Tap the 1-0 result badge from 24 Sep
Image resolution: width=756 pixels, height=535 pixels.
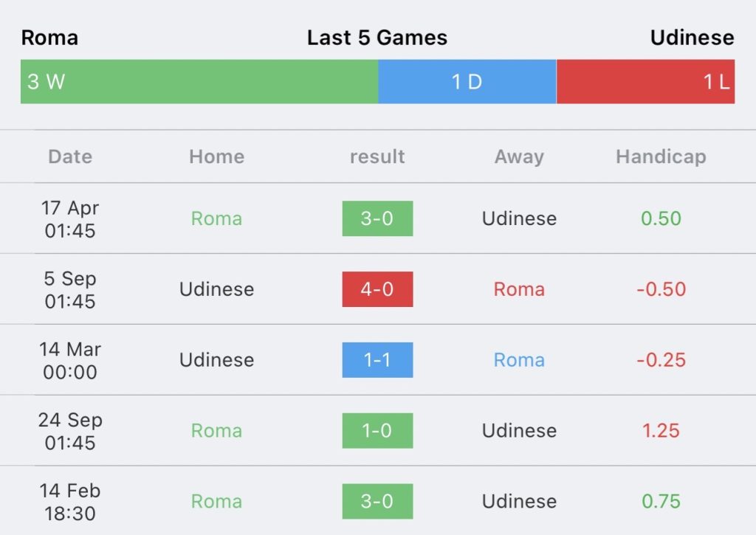(x=377, y=430)
